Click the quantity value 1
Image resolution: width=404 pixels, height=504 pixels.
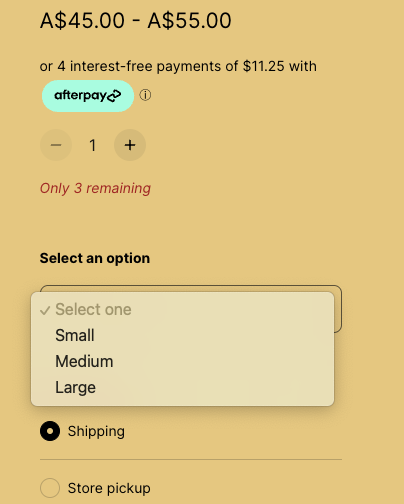coord(93,145)
